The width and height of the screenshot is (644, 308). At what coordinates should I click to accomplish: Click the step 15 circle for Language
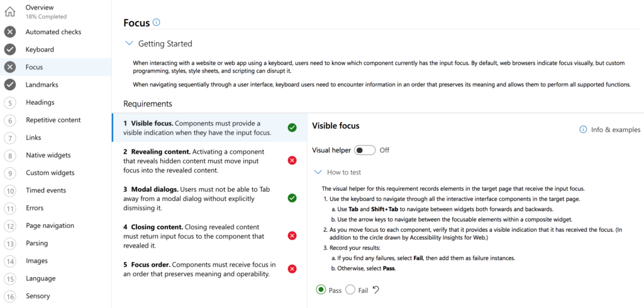(10, 279)
